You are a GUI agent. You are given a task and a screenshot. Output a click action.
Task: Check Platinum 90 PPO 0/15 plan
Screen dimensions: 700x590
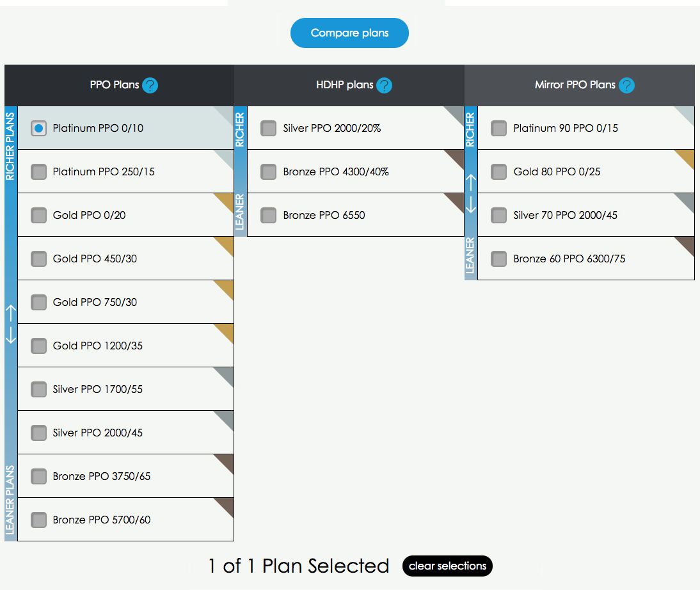coord(499,128)
